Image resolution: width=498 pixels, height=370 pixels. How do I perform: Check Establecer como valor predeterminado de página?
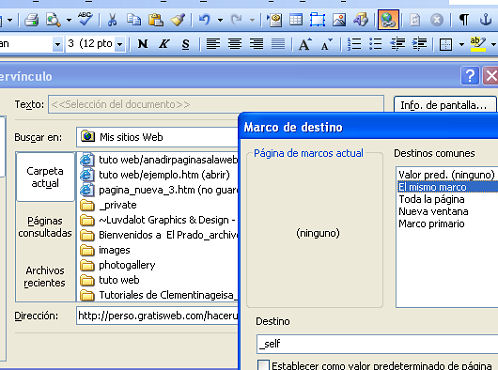[263, 365]
